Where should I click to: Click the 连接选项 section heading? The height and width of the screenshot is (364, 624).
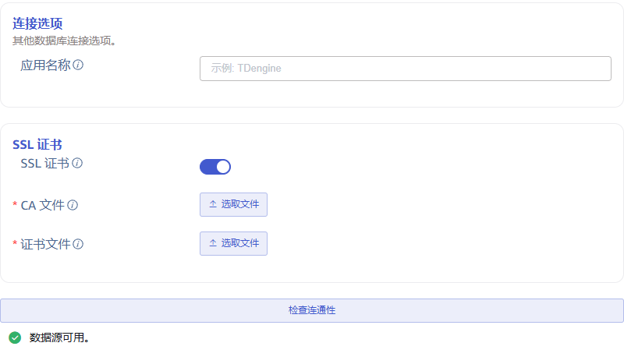click(x=37, y=23)
